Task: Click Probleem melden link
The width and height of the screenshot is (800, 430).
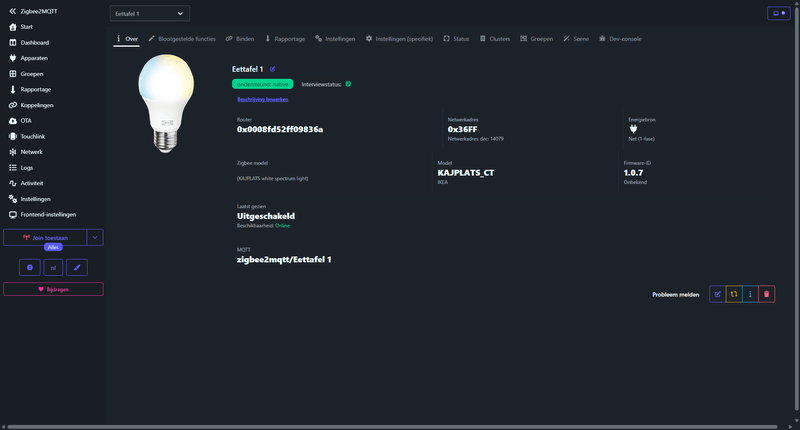Action: tap(676, 294)
